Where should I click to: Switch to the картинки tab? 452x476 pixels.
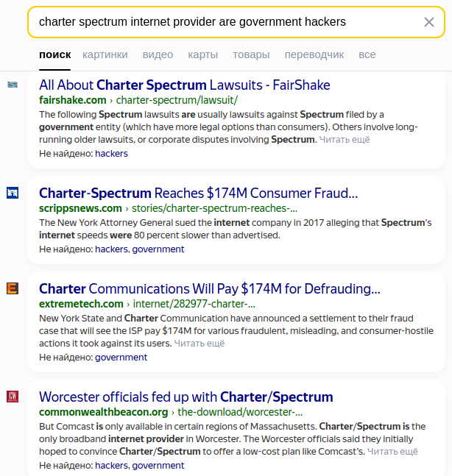coord(105,54)
